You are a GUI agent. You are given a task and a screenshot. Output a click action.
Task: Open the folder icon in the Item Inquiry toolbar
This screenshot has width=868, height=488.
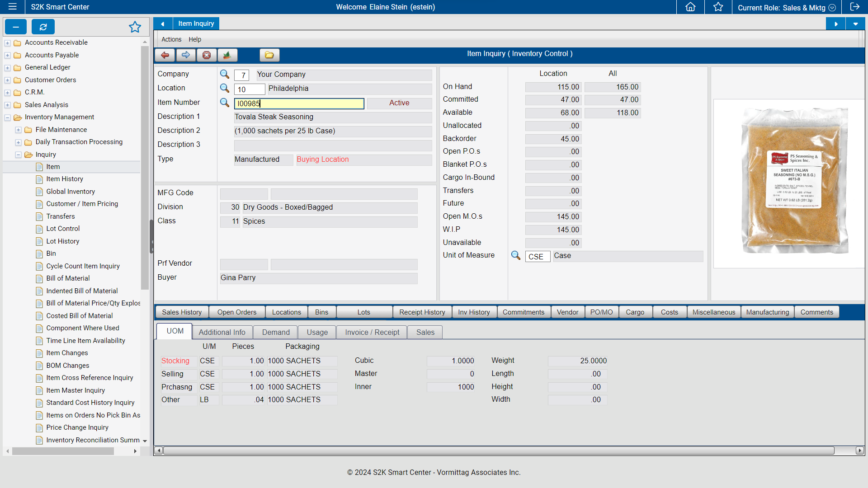pos(269,55)
